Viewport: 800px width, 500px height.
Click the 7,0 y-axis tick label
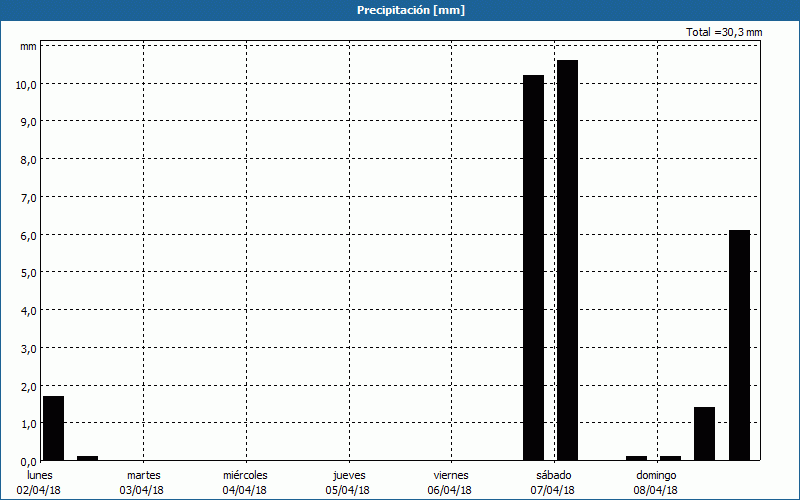pos(28,197)
